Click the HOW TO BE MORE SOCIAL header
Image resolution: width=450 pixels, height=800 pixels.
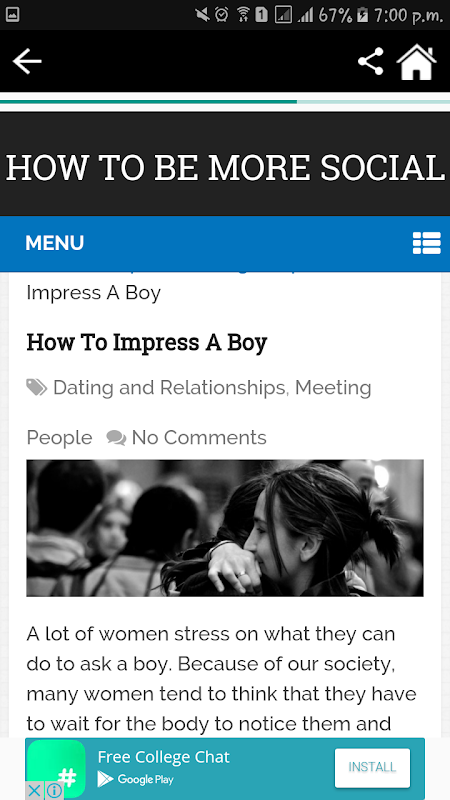click(x=225, y=168)
